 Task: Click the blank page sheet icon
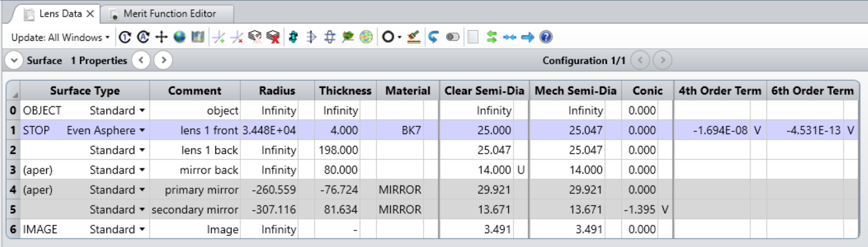click(473, 38)
